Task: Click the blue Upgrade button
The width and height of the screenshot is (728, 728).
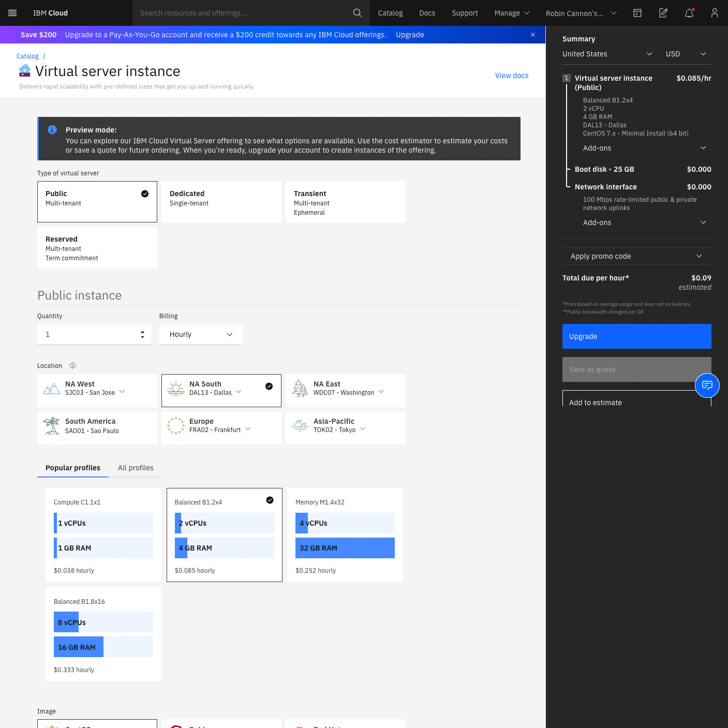Action: 637,336
